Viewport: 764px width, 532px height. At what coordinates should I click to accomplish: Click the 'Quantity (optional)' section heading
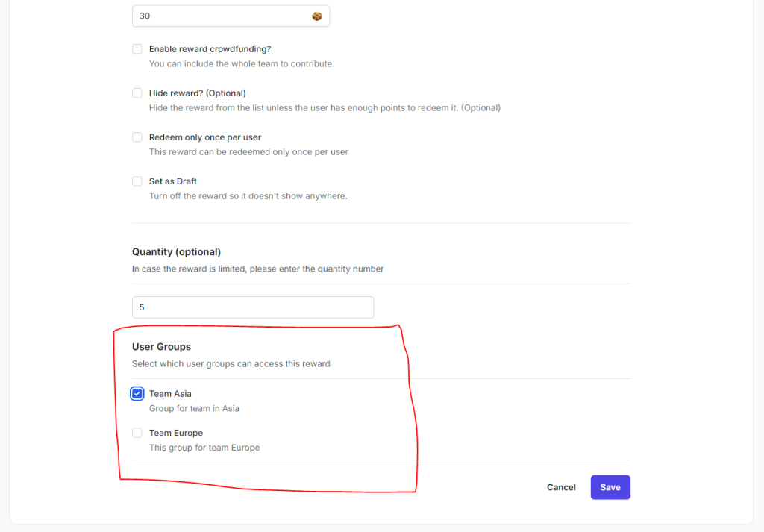176,252
